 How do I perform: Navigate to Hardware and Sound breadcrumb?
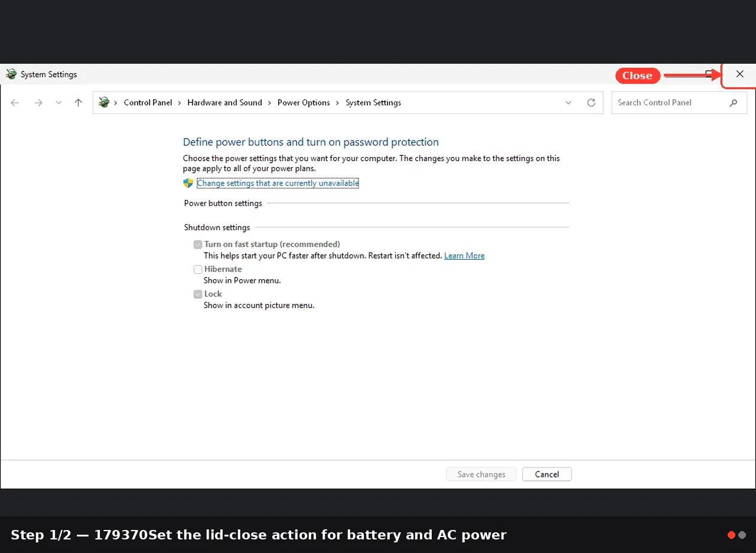224,103
